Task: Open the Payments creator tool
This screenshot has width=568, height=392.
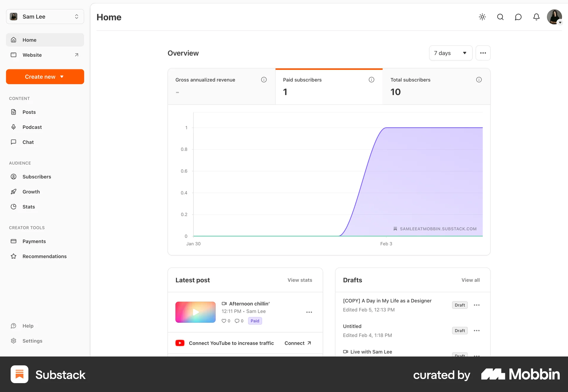Action: tap(34, 241)
